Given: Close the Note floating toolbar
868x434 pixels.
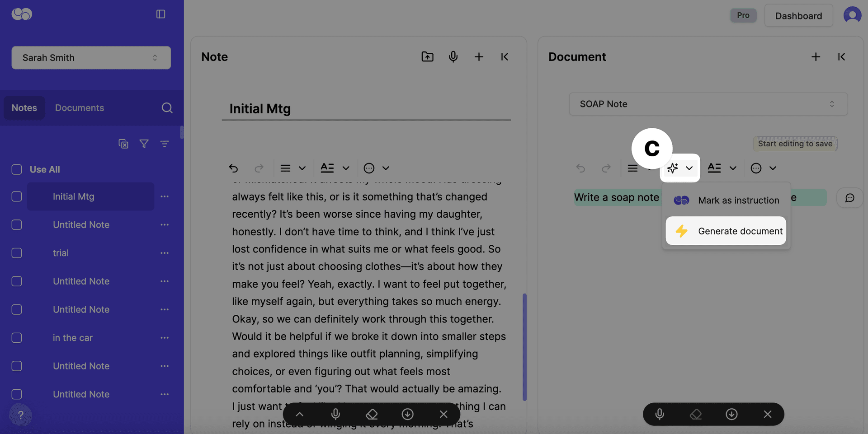Looking at the screenshot, I should [x=443, y=414].
